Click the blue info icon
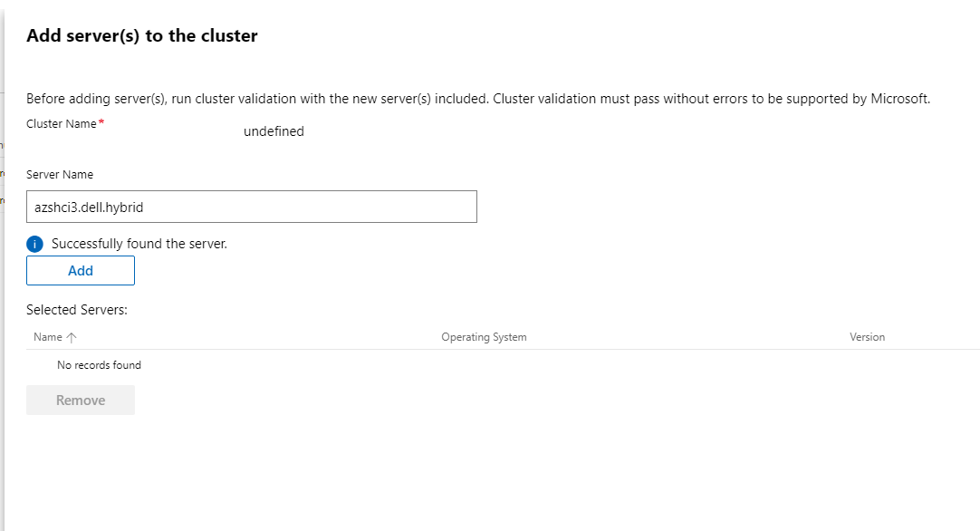This screenshot has height=531, width=980. [x=35, y=244]
